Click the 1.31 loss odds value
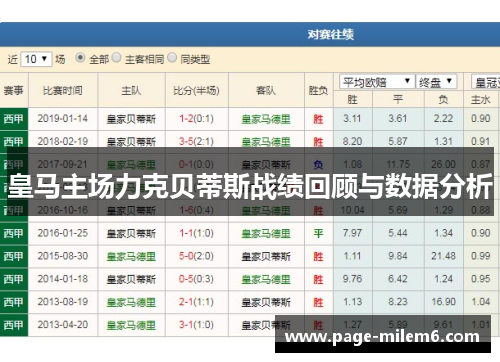 [x=443, y=141]
